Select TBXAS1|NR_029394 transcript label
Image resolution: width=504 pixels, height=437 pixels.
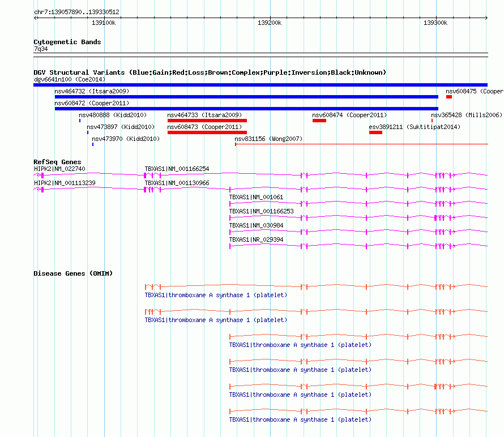(256, 239)
